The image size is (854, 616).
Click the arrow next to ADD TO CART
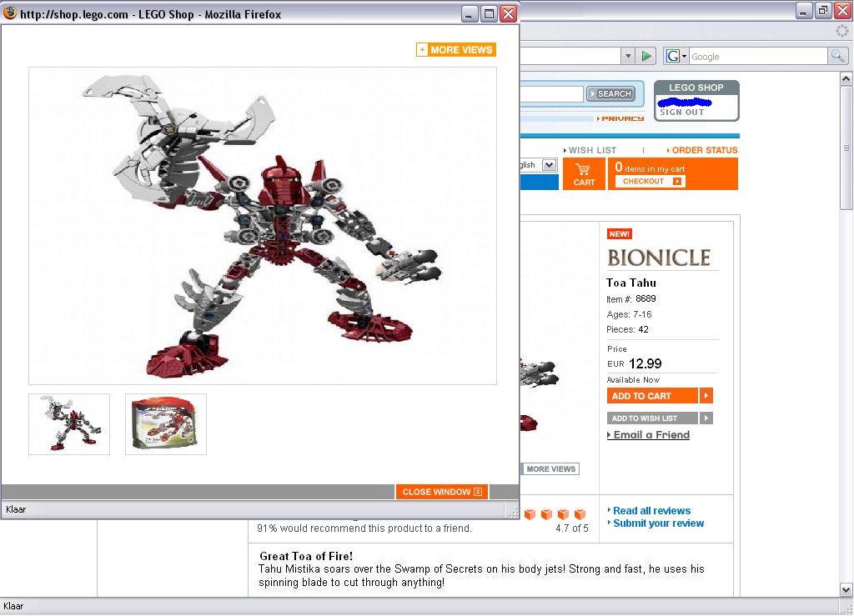[706, 396]
